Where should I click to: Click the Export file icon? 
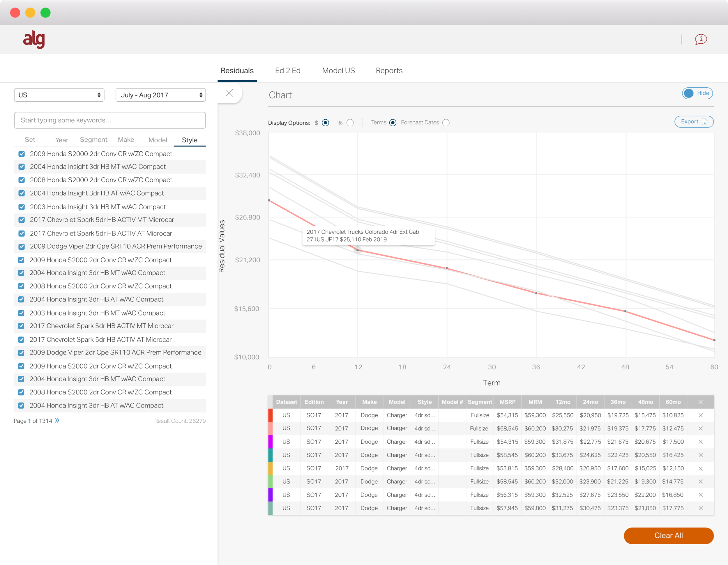pyautogui.click(x=704, y=122)
